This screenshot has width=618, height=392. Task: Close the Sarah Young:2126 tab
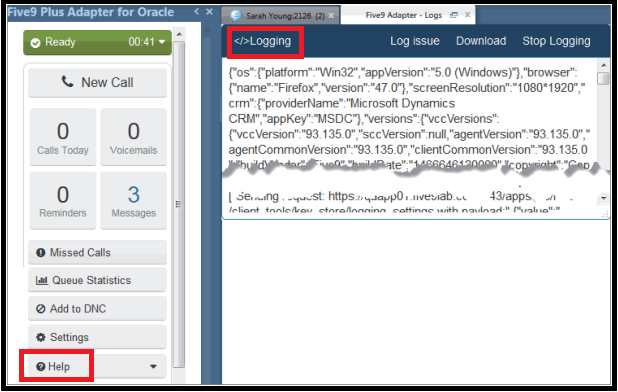(x=331, y=15)
